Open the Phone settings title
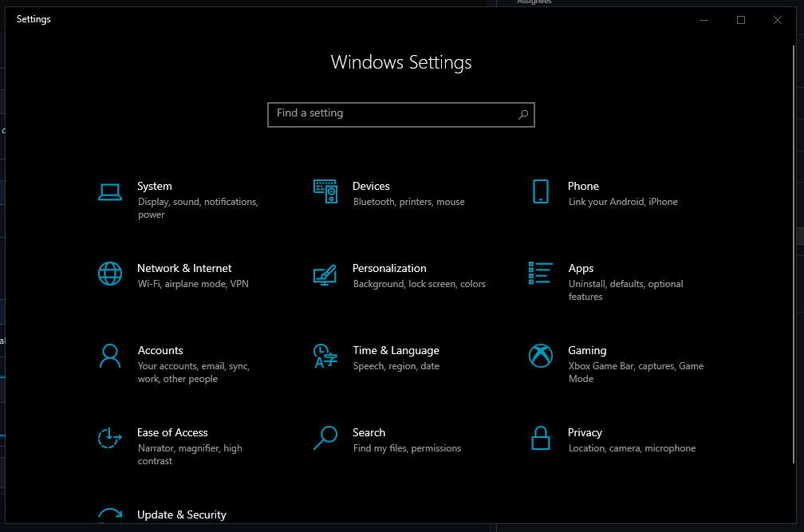Image resolution: width=804 pixels, height=532 pixels. click(583, 186)
